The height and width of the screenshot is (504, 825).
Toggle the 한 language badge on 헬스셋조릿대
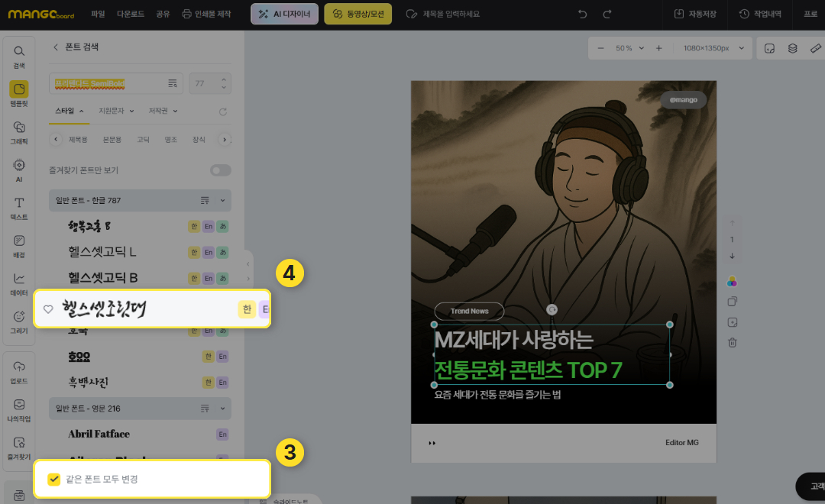pos(246,309)
